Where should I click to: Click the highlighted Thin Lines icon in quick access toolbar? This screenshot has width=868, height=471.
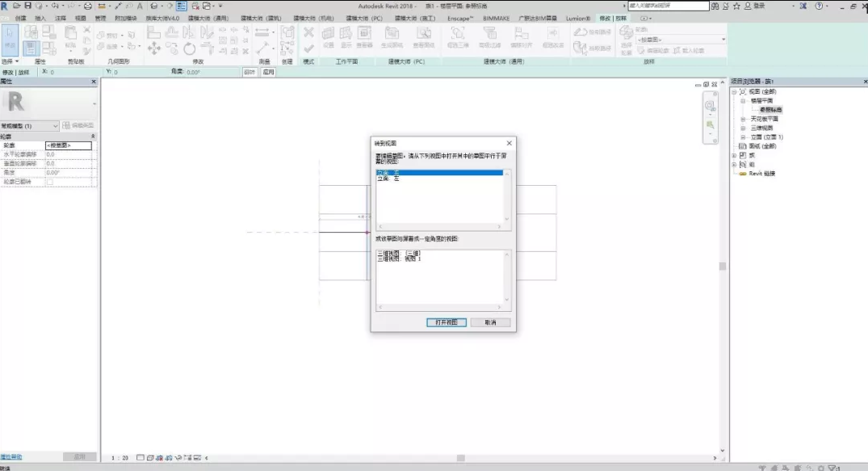[181, 6]
